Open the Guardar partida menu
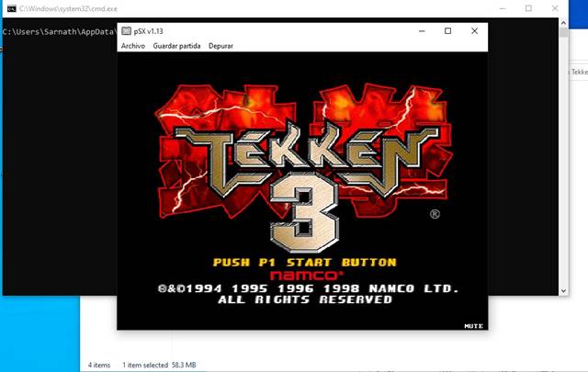The image size is (588, 372). pyautogui.click(x=176, y=46)
